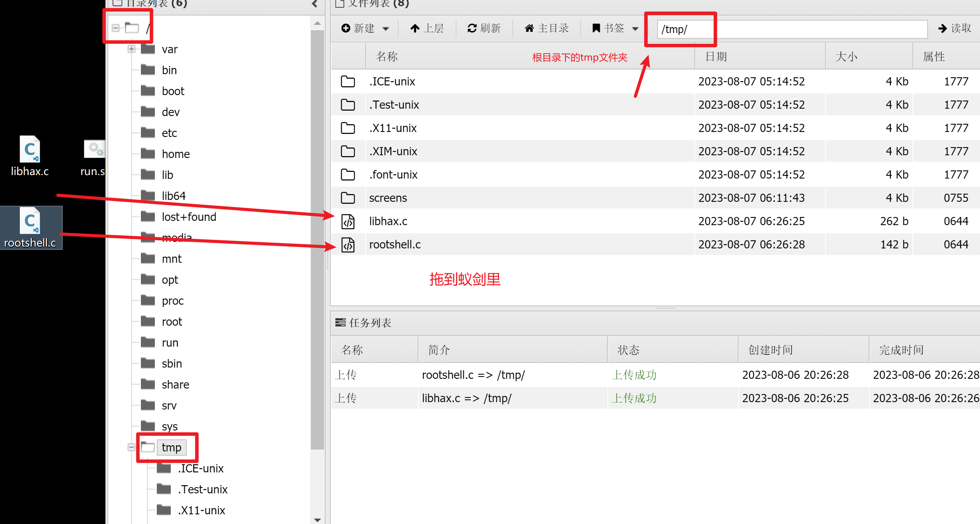
Task: Select the etc folder in tree
Action: 169,133
